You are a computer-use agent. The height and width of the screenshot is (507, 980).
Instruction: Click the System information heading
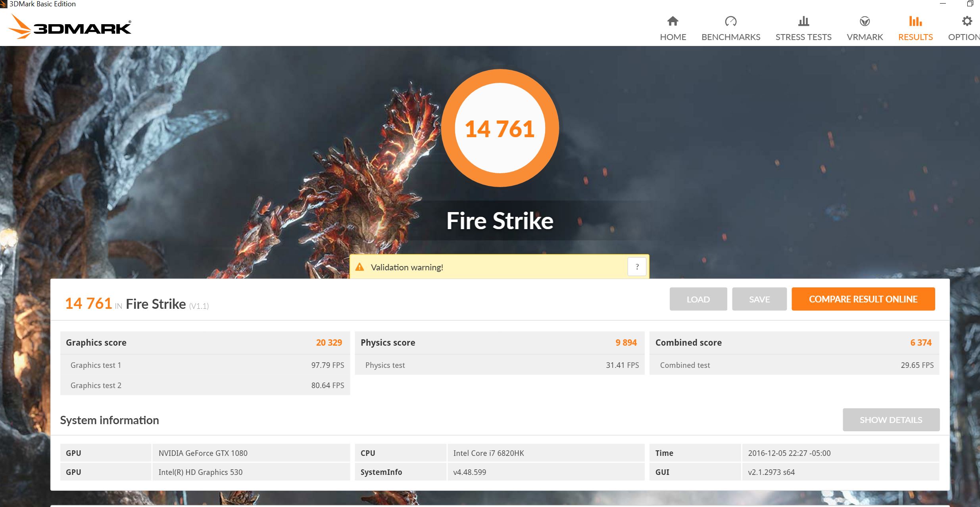(110, 420)
